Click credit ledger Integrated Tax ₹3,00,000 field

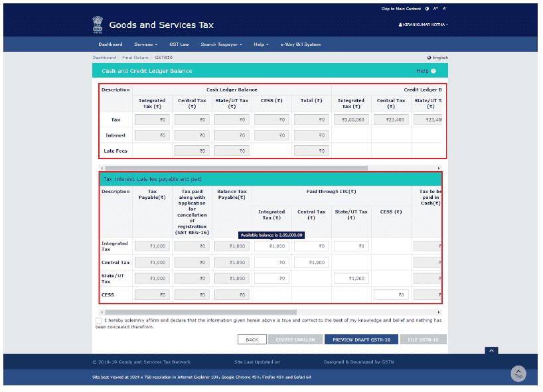click(x=351, y=119)
